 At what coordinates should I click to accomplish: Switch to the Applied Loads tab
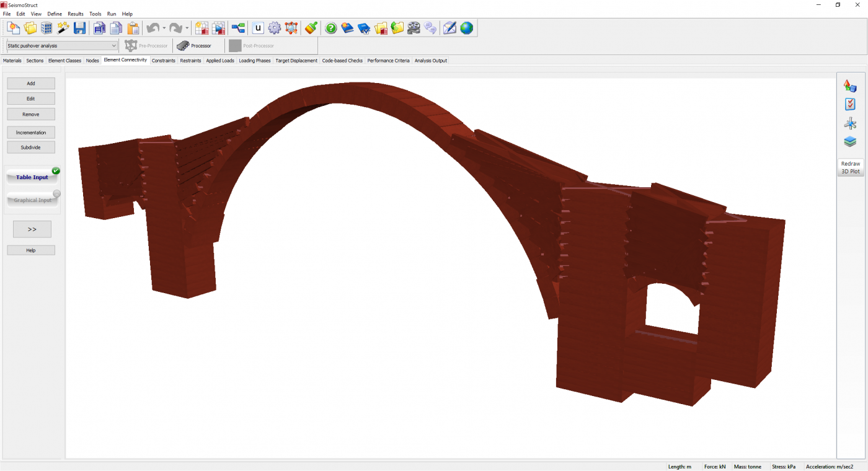pos(220,61)
